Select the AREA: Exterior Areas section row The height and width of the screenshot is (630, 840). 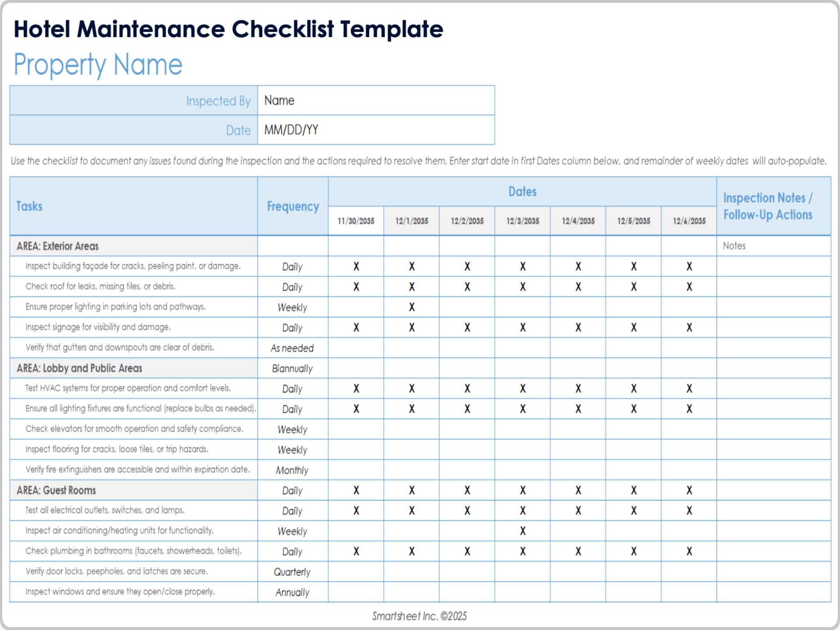click(x=133, y=246)
